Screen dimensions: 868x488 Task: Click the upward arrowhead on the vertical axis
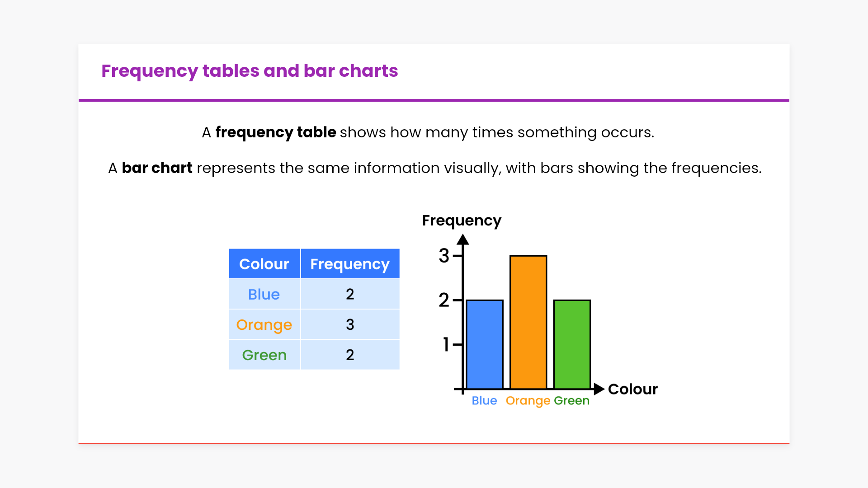[x=462, y=239]
